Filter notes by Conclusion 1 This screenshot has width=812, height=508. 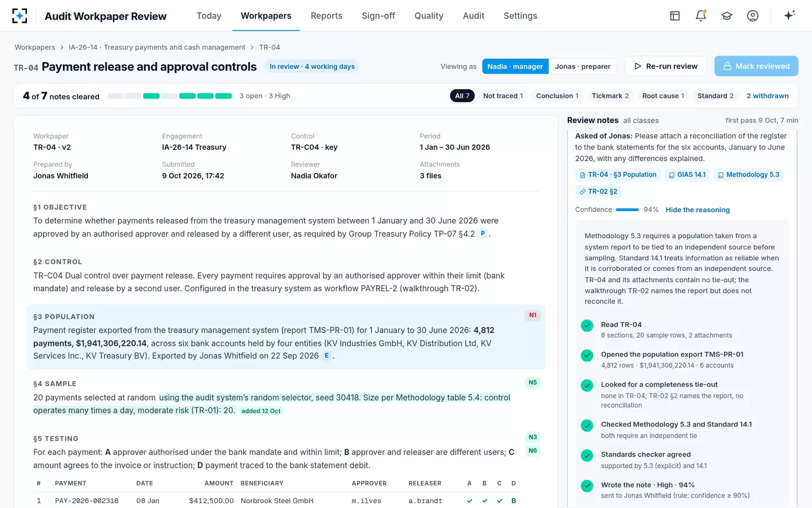[557, 96]
